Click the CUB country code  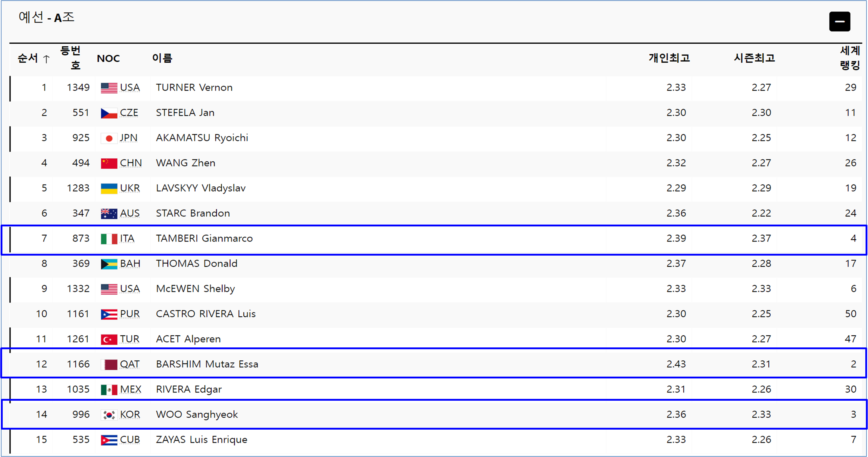pyautogui.click(x=130, y=440)
